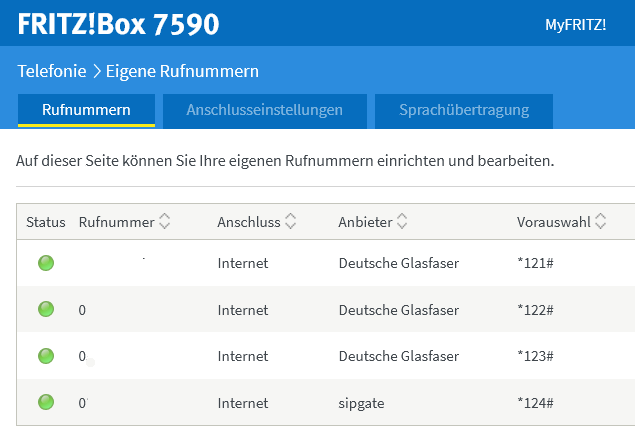Sort table by Rufnummer column arrows
This screenshot has width=635, height=435.
click(164, 222)
